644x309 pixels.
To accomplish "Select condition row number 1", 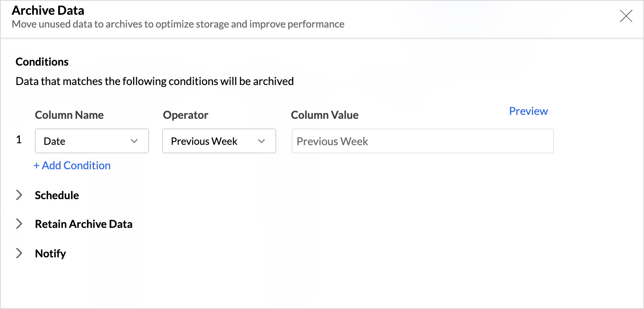I will 19,140.
